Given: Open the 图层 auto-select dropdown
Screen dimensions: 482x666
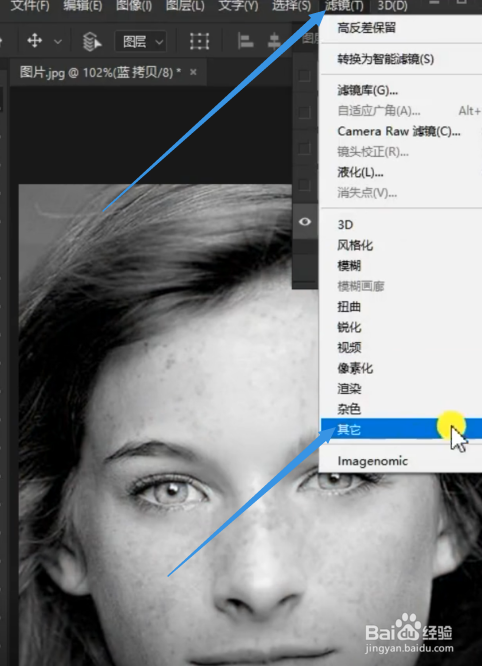Looking at the screenshot, I should pos(140,42).
